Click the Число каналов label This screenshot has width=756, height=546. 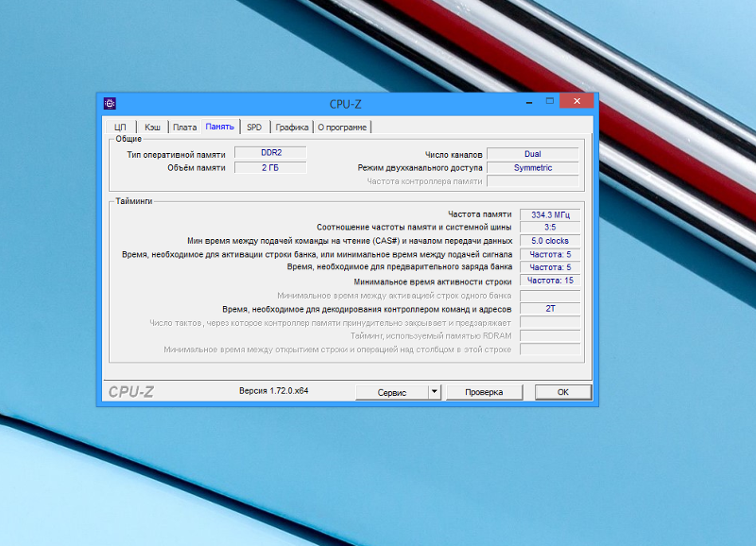(x=454, y=155)
